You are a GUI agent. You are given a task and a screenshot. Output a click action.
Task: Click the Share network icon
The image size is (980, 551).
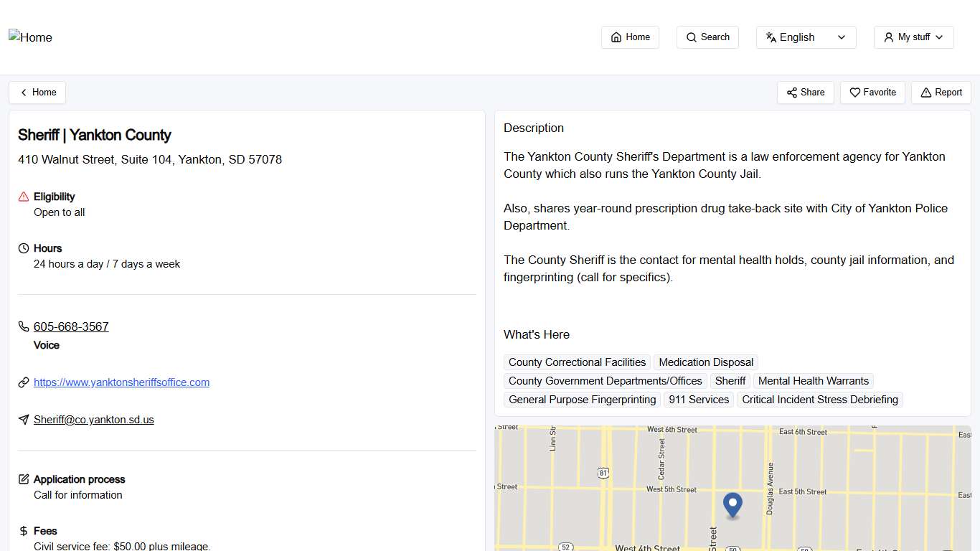(x=792, y=93)
